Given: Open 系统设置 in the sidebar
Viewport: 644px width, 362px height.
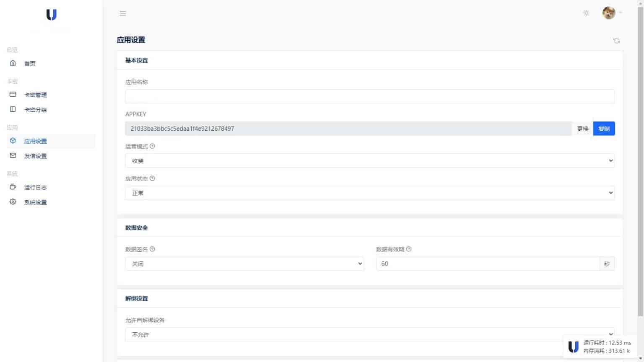Looking at the screenshot, I should pyautogui.click(x=36, y=202).
